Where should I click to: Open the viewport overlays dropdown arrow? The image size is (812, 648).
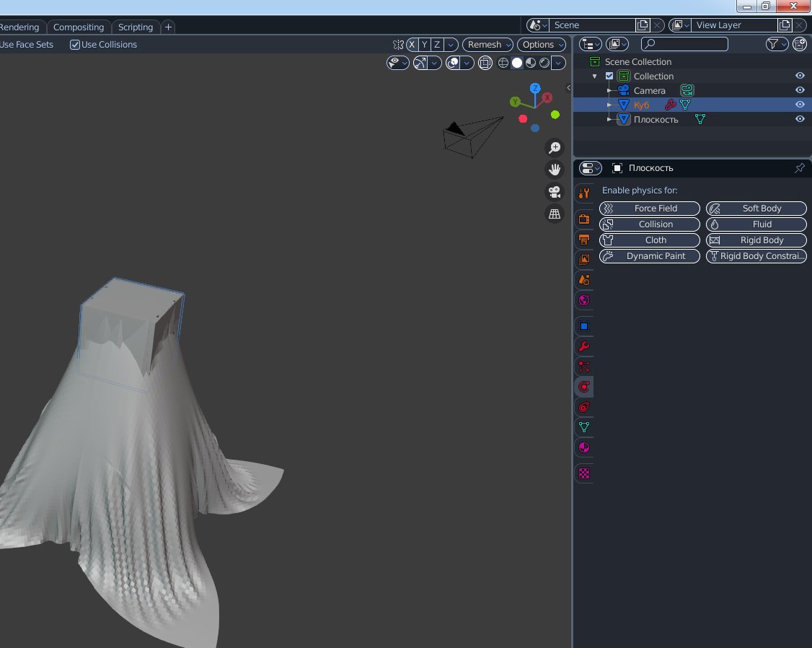tap(467, 64)
